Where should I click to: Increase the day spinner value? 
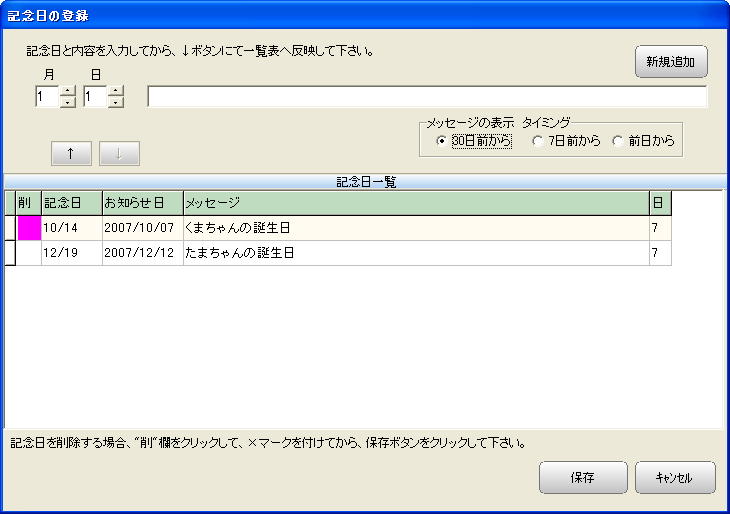pyautogui.click(x=116, y=91)
